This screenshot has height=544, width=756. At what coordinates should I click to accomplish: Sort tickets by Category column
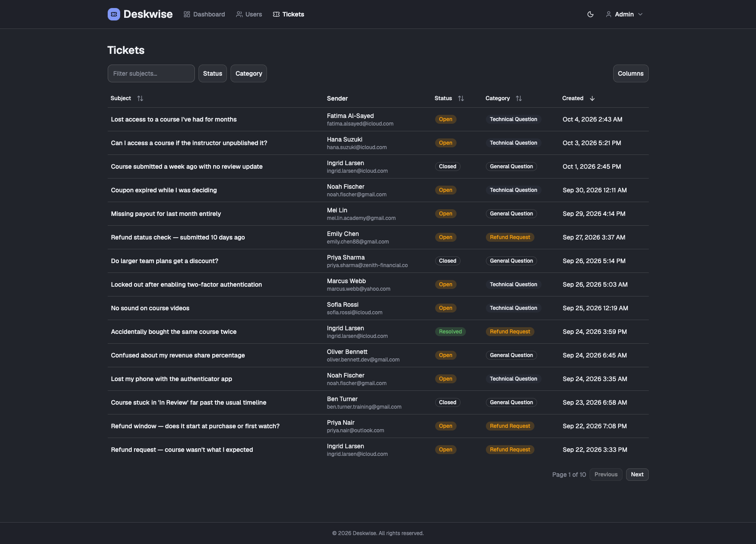click(x=503, y=98)
